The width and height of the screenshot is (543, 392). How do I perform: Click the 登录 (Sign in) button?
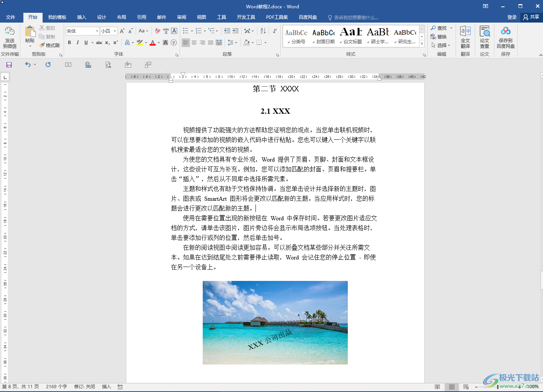(x=512, y=17)
